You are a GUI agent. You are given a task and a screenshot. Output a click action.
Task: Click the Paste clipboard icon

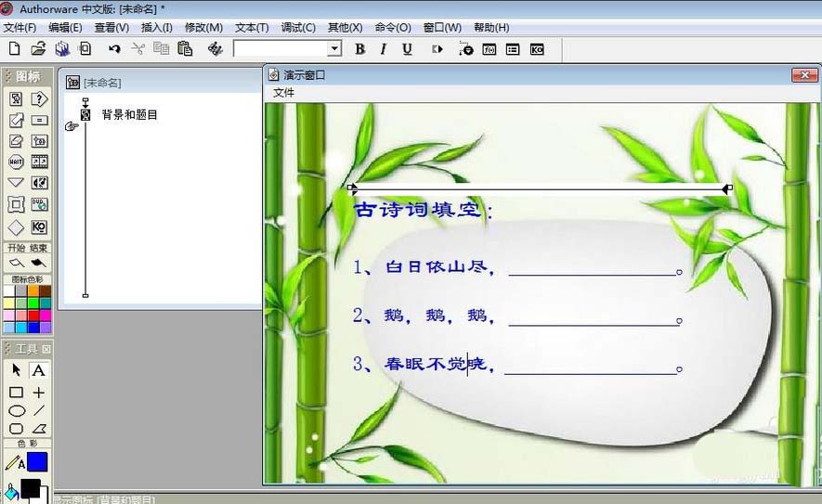(x=185, y=48)
